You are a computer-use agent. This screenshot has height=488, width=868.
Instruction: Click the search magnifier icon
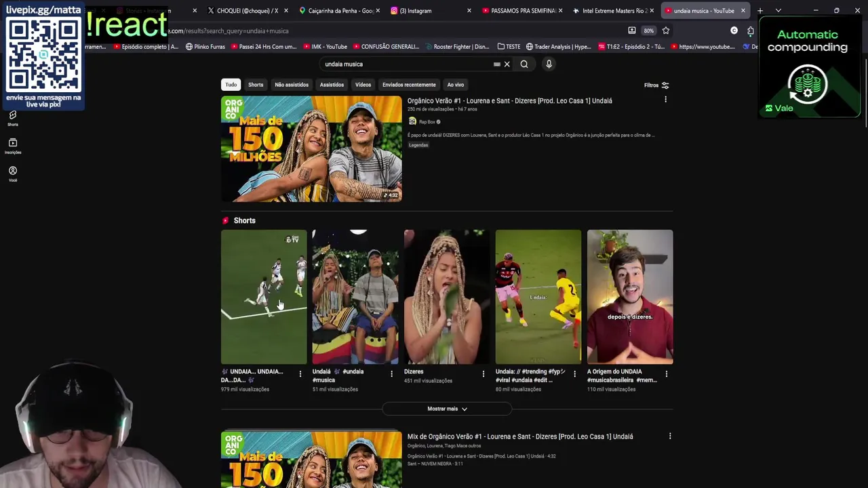tap(524, 64)
